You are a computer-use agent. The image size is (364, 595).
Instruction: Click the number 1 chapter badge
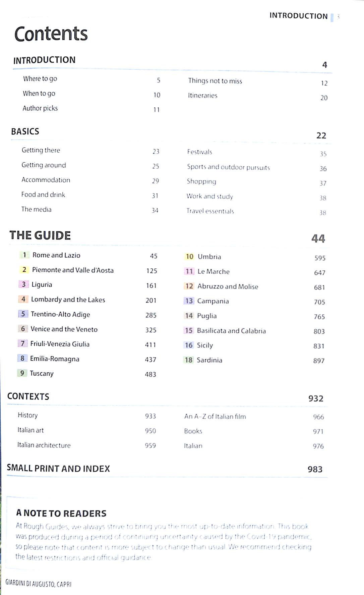24,255
